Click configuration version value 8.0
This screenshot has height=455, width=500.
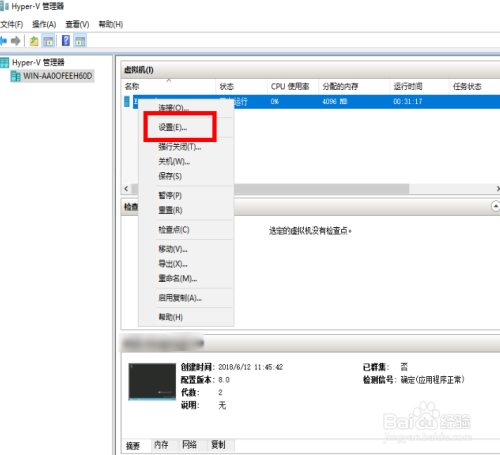point(224,380)
